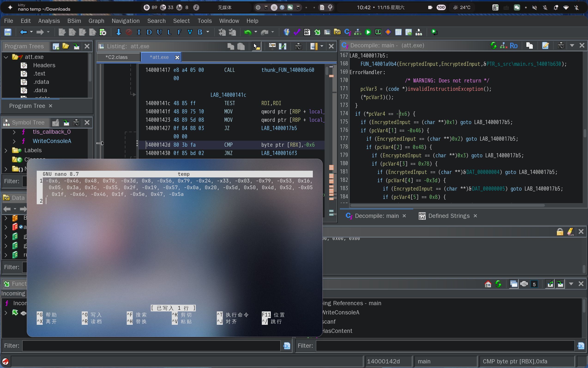Click the bottom-left Filter input field

pyautogui.click(x=151, y=346)
